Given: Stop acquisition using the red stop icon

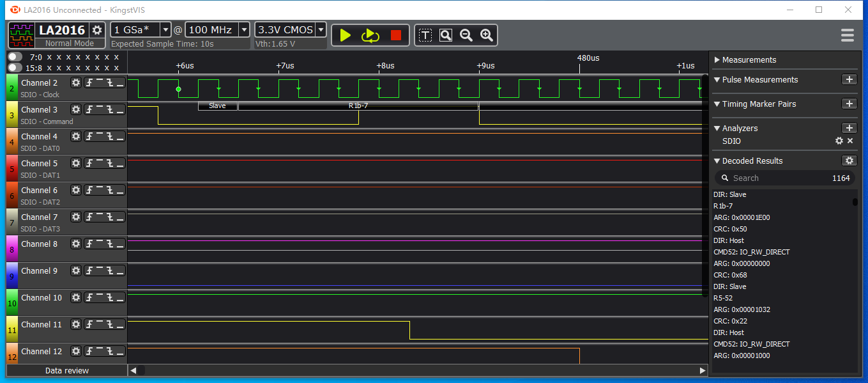Looking at the screenshot, I should pos(395,35).
